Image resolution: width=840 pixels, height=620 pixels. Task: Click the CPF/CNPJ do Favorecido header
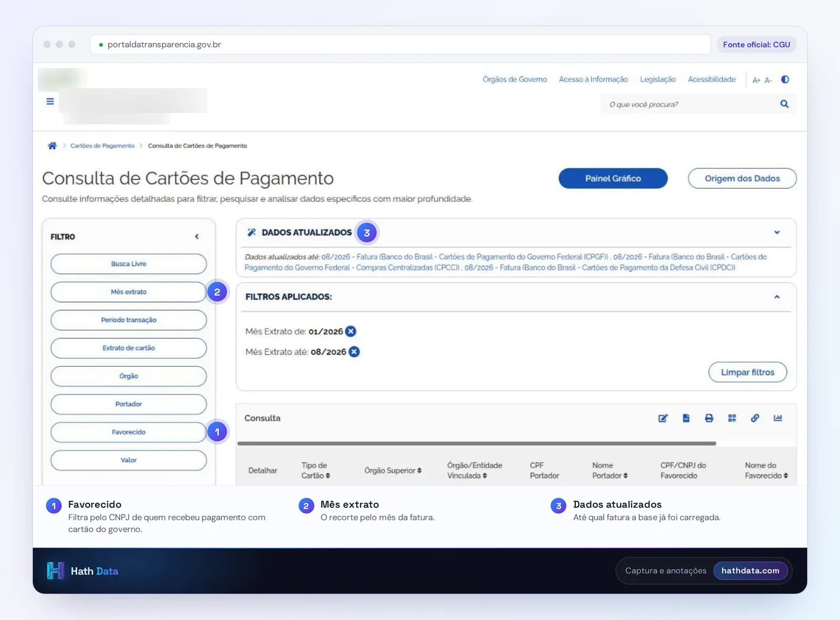683,470
